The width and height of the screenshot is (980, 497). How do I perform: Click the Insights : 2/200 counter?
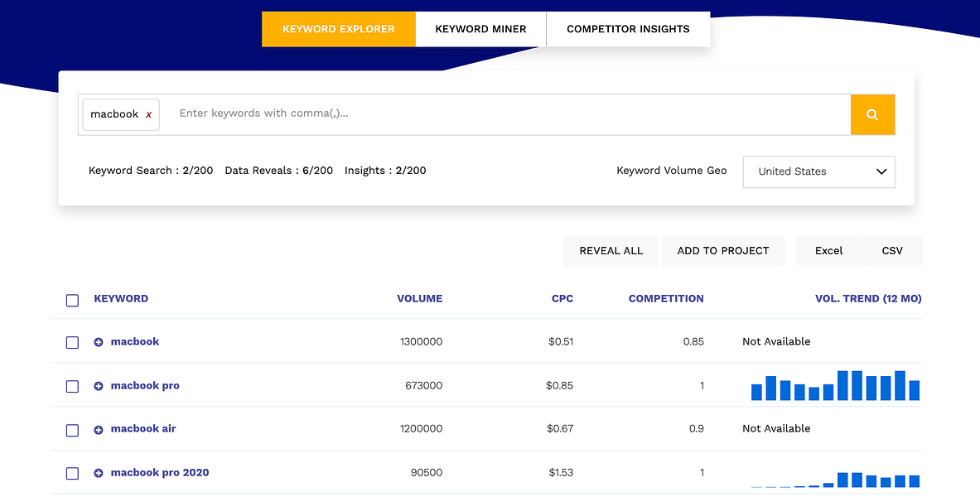[385, 170]
